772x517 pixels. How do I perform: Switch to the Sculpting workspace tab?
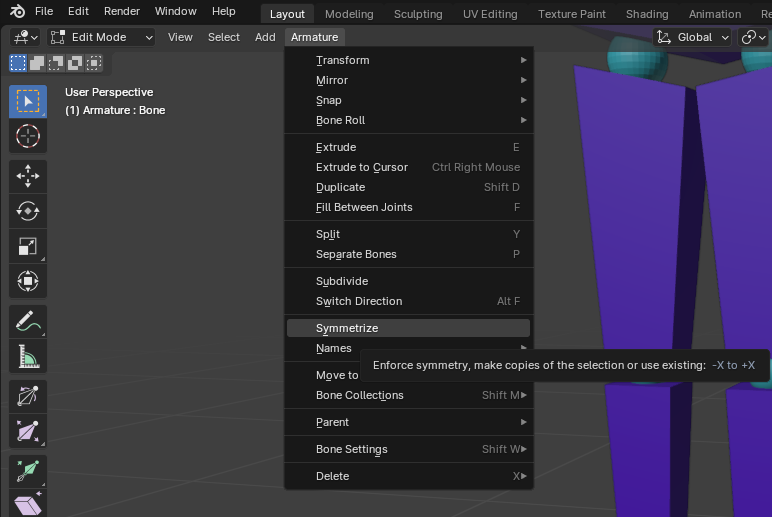point(418,14)
